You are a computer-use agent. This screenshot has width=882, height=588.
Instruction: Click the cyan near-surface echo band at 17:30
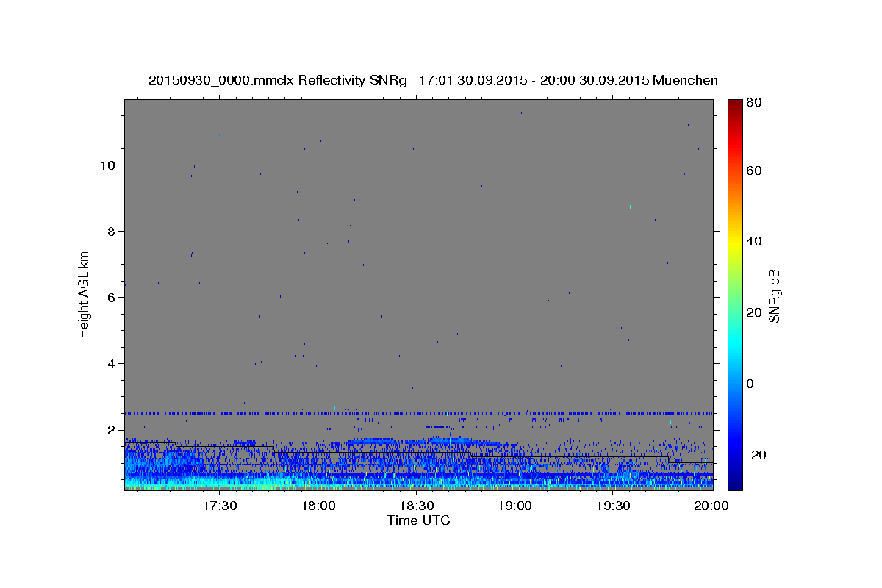pos(220,483)
